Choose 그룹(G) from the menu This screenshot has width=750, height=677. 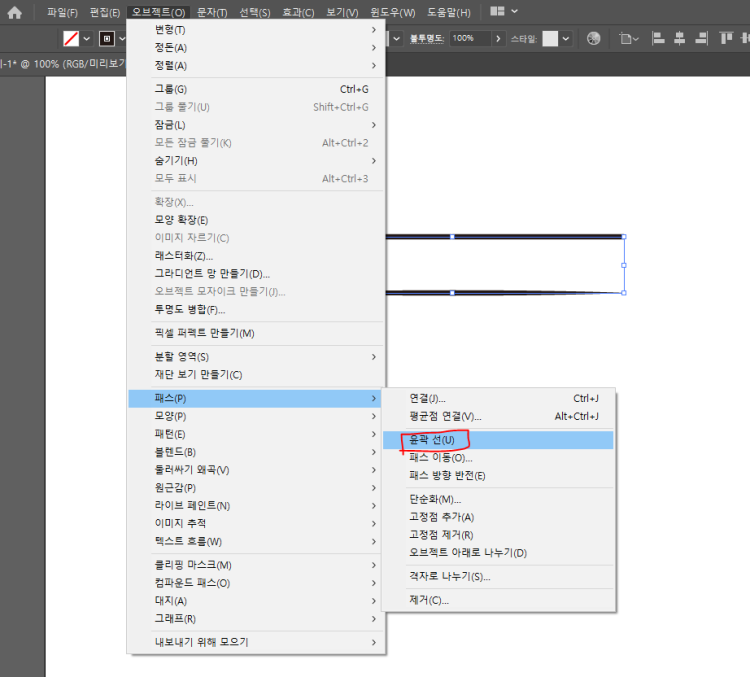pos(256,89)
